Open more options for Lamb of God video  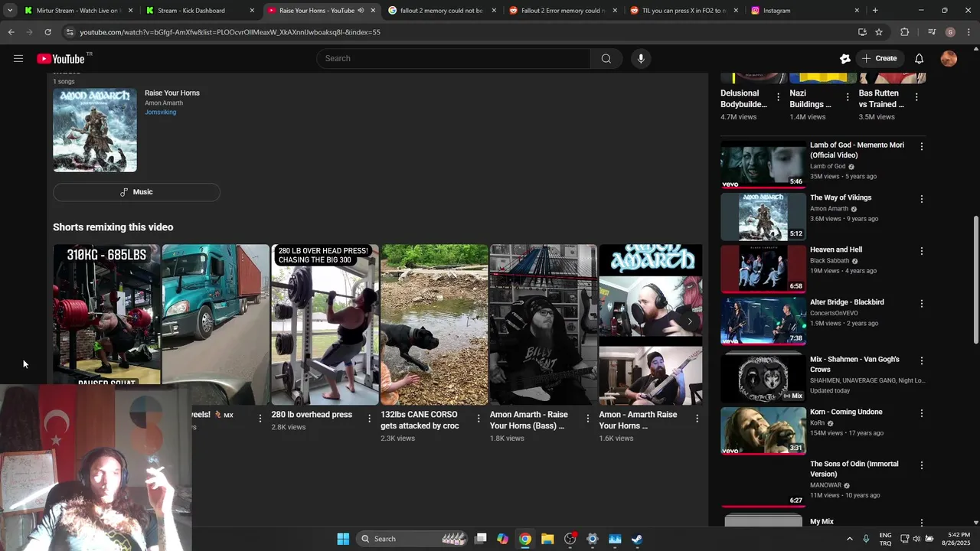922,146
